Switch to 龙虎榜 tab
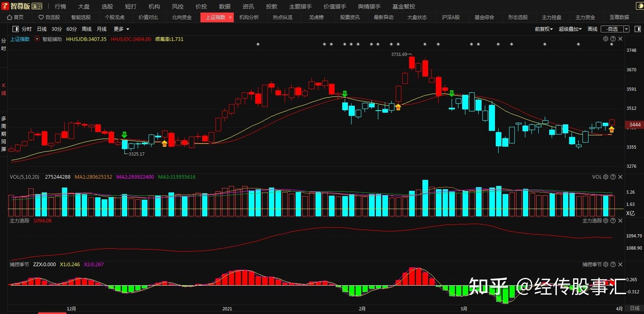 [316, 17]
